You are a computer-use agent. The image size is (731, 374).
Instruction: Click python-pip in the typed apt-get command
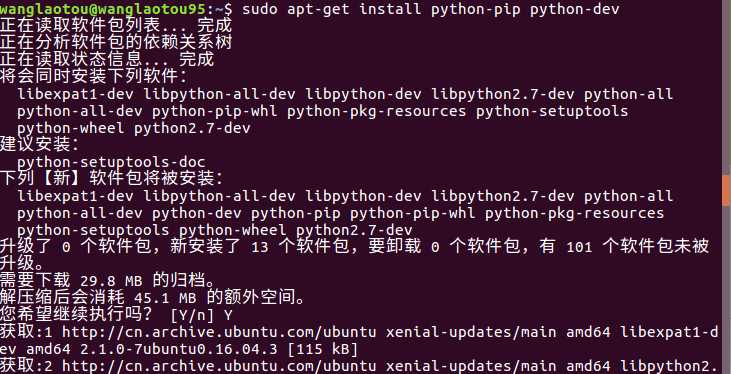click(476, 9)
